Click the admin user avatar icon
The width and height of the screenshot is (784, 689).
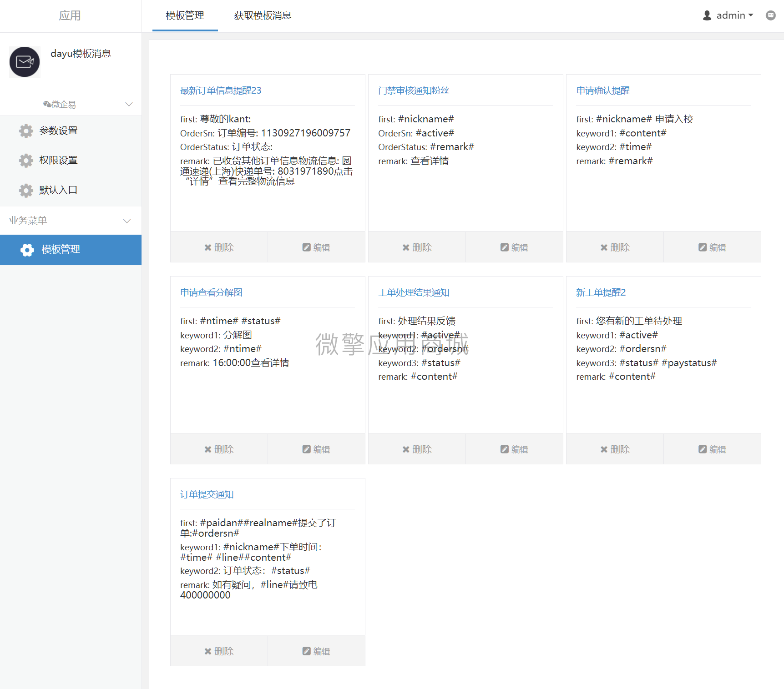707,15
